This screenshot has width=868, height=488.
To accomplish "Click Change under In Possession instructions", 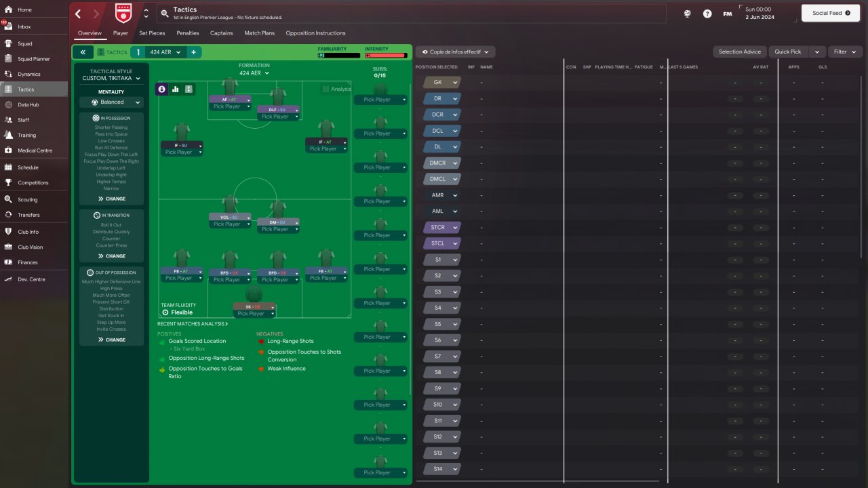I will point(112,199).
